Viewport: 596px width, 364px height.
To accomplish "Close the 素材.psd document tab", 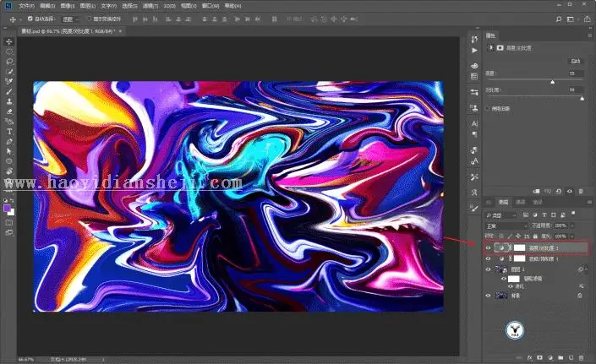I will pyautogui.click(x=121, y=31).
